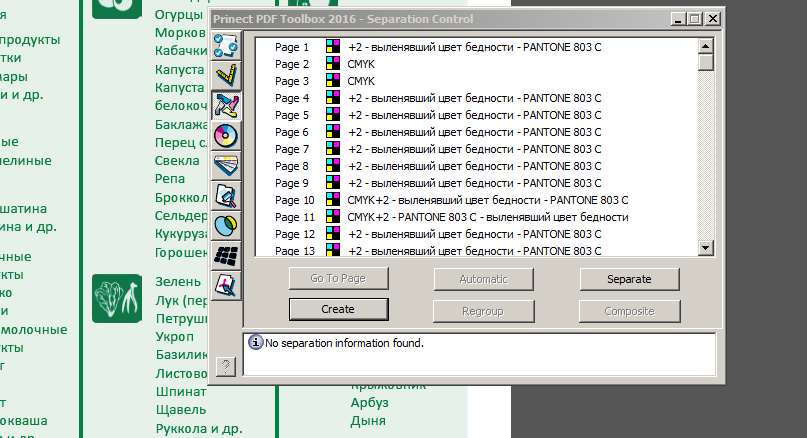Select the page magnifier inspection tool
This screenshot has height=438, width=807.
pyautogui.click(x=226, y=196)
